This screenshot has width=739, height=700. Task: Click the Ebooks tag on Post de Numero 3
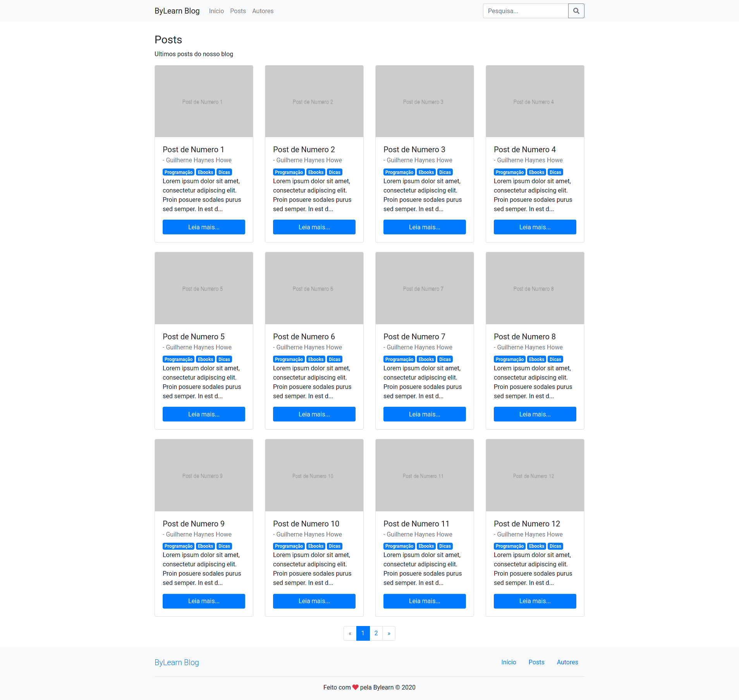coord(426,172)
